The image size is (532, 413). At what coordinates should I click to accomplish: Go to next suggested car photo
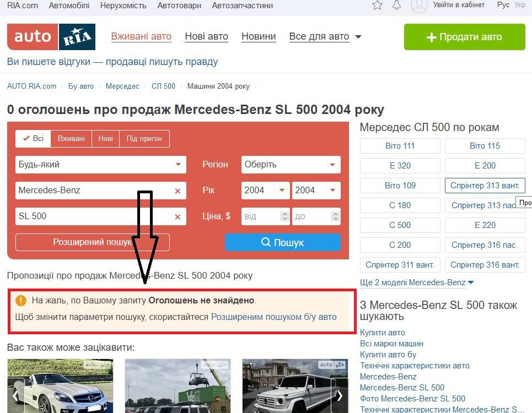340,395
